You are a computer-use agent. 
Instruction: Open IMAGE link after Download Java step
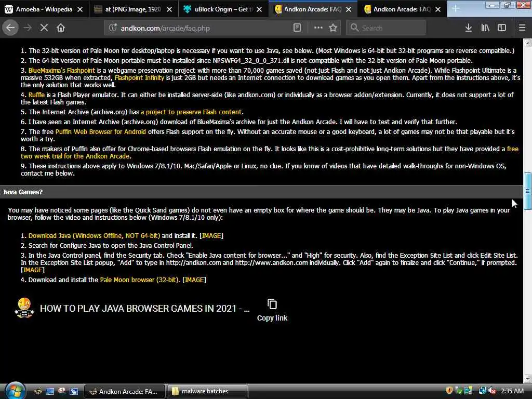(x=211, y=235)
